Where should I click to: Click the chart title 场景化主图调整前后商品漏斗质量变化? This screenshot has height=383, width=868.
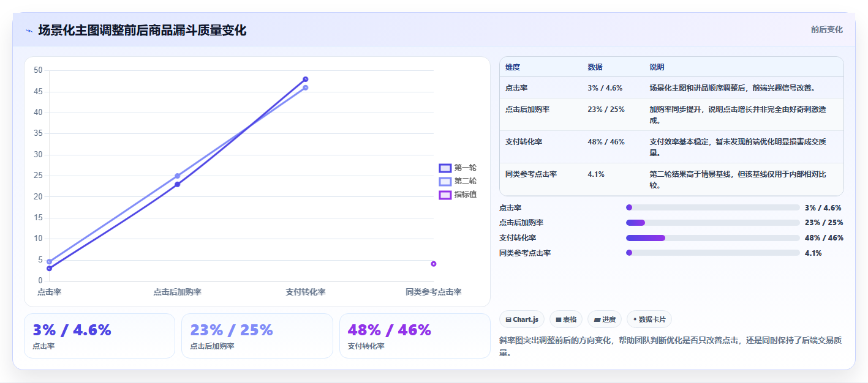(142, 30)
